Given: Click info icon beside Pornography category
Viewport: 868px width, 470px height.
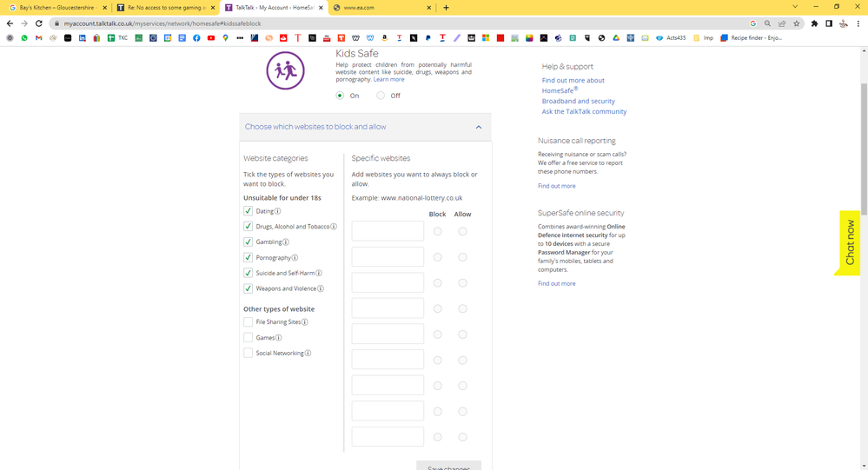Looking at the screenshot, I should pos(295,258).
